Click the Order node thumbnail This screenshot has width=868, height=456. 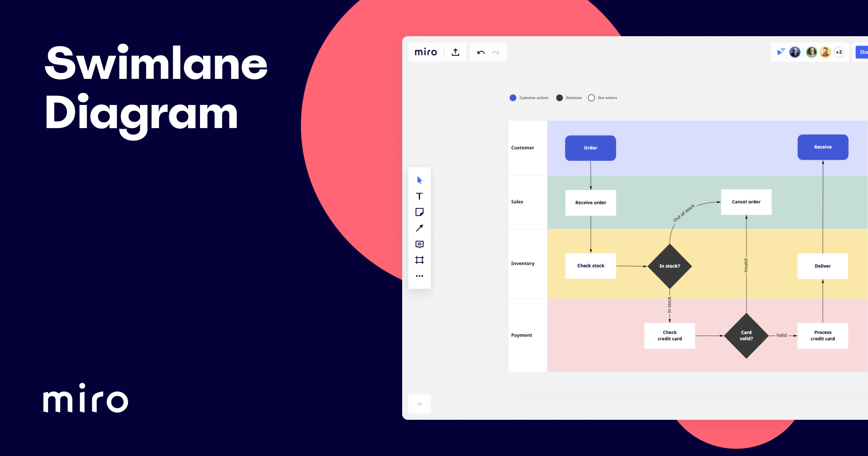(590, 147)
